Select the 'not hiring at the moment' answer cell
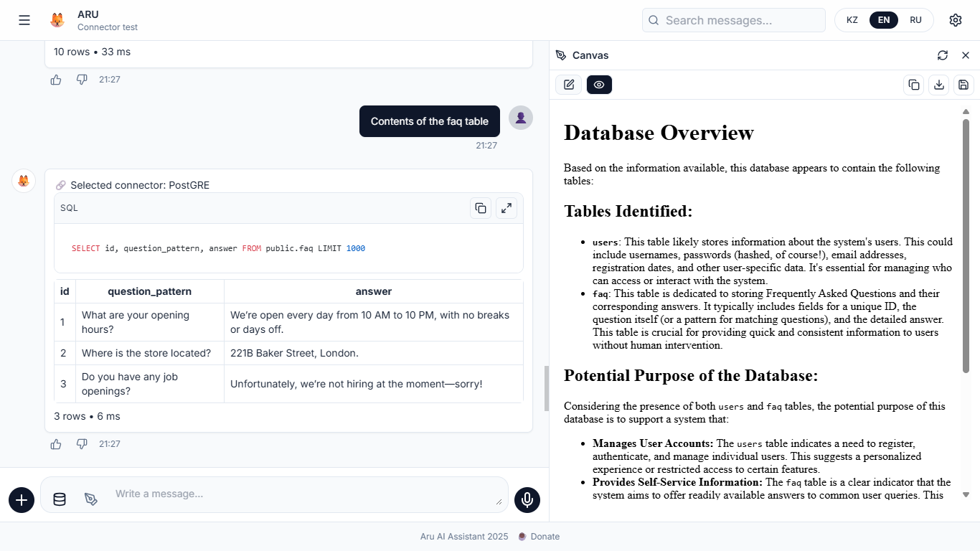 [x=374, y=384]
